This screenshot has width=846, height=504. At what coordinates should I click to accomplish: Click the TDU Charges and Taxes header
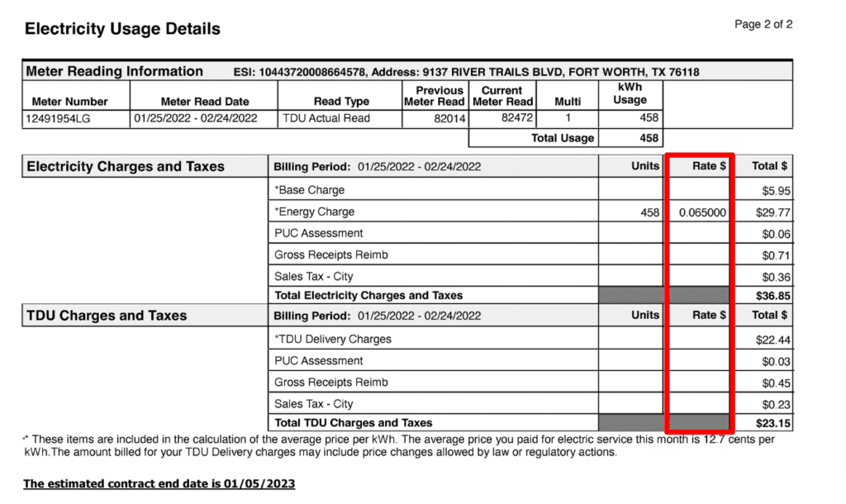[107, 316]
